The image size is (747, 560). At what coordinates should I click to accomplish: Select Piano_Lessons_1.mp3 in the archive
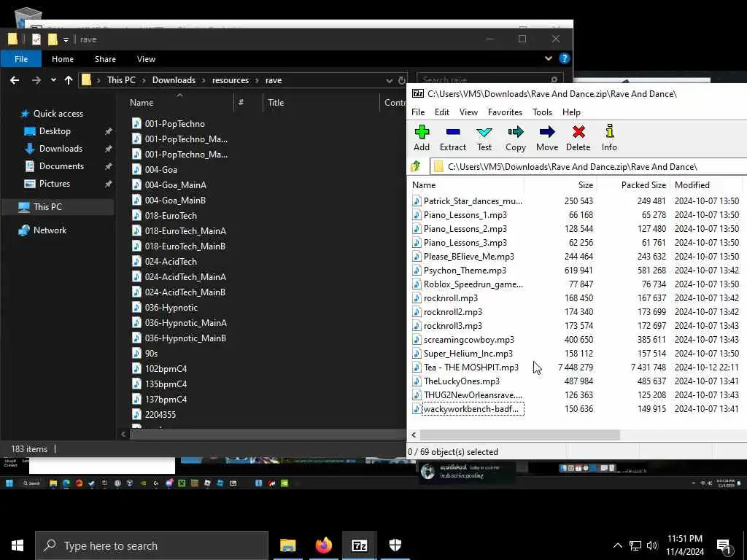pos(465,215)
